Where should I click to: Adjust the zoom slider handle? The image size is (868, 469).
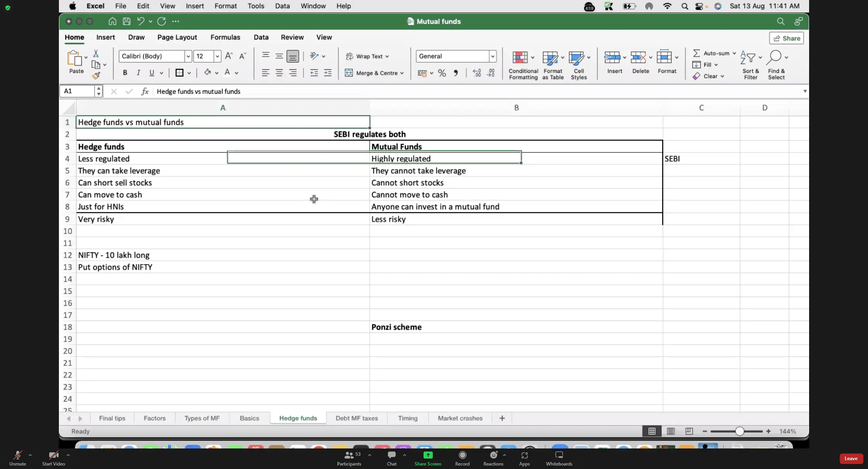tap(739, 431)
